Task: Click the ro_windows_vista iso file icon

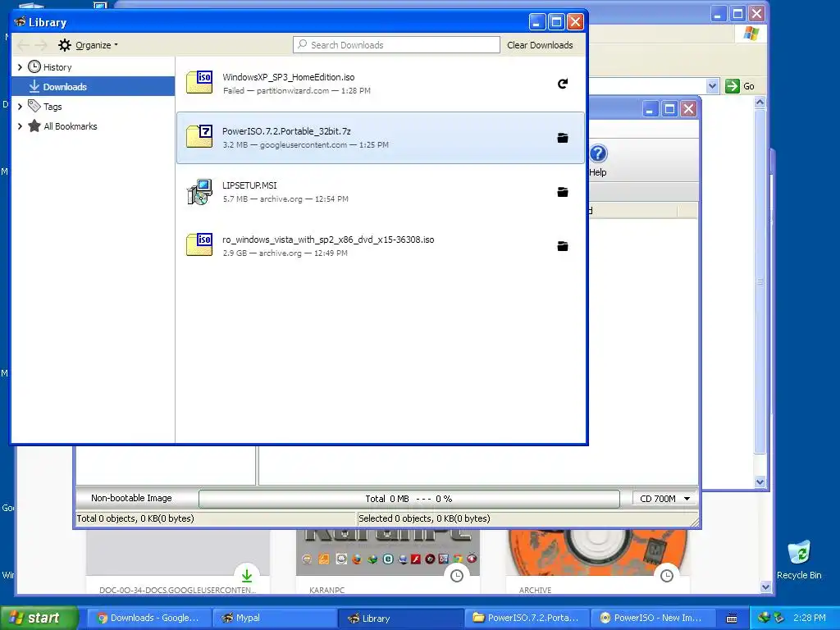Action: [199, 244]
